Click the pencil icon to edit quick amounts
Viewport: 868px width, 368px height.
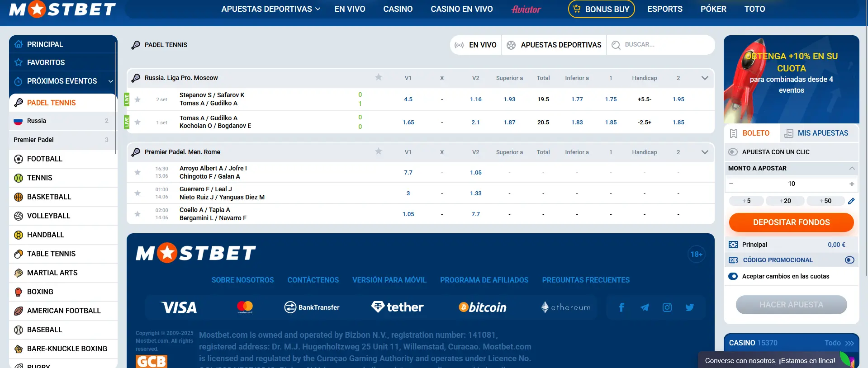click(851, 201)
